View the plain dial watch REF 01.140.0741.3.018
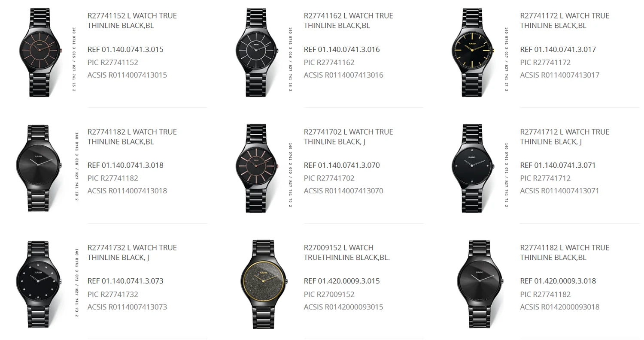This screenshot has width=644, height=340. click(x=39, y=168)
